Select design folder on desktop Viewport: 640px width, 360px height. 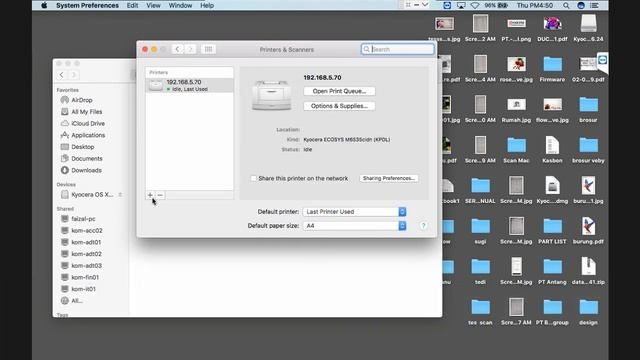point(588,311)
